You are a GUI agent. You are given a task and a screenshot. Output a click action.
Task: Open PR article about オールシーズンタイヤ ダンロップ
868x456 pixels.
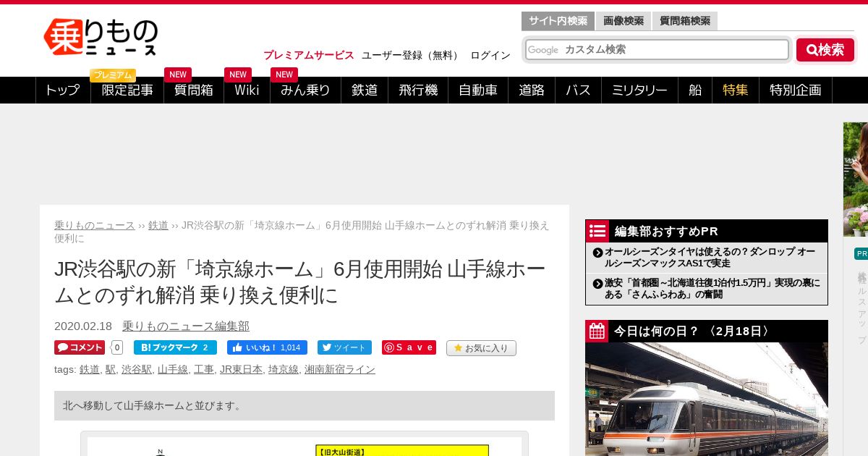710,257
